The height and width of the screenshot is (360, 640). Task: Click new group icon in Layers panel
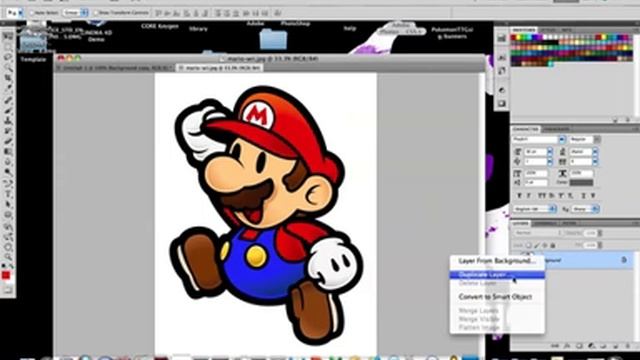(x=603, y=346)
